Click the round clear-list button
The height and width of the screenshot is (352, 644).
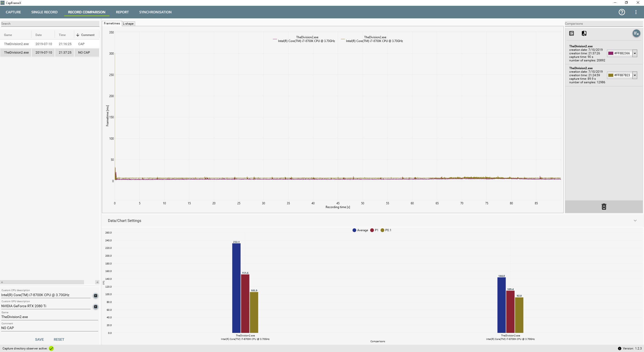636,33
